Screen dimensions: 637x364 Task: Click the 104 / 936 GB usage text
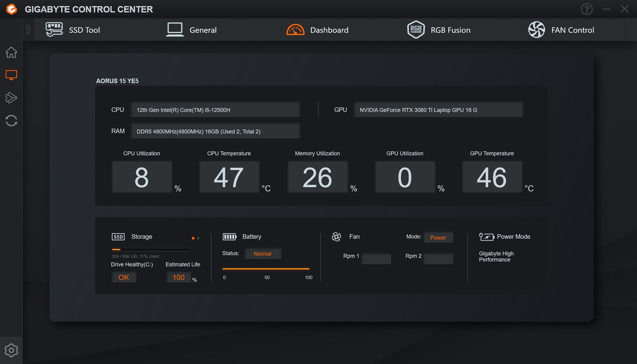(135, 256)
